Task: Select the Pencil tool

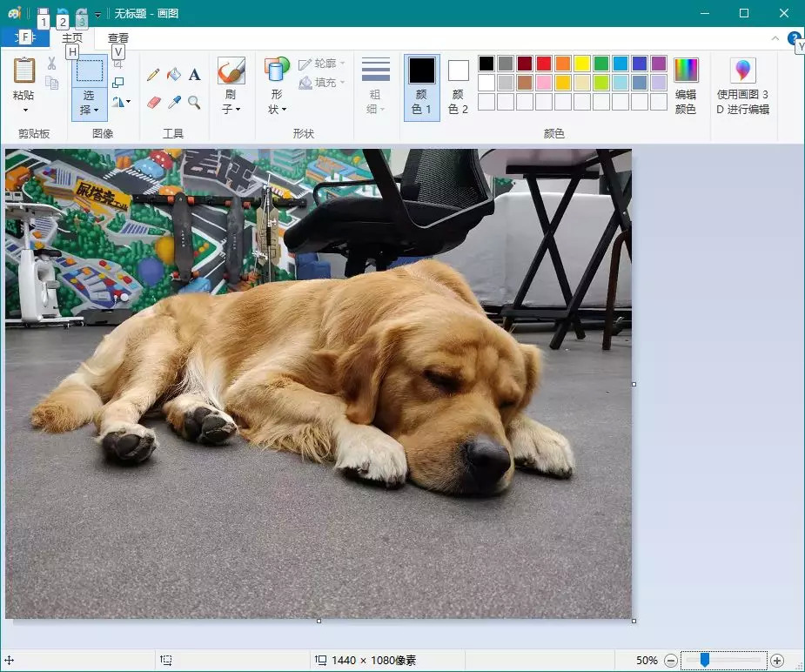Action: coord(153,76)
